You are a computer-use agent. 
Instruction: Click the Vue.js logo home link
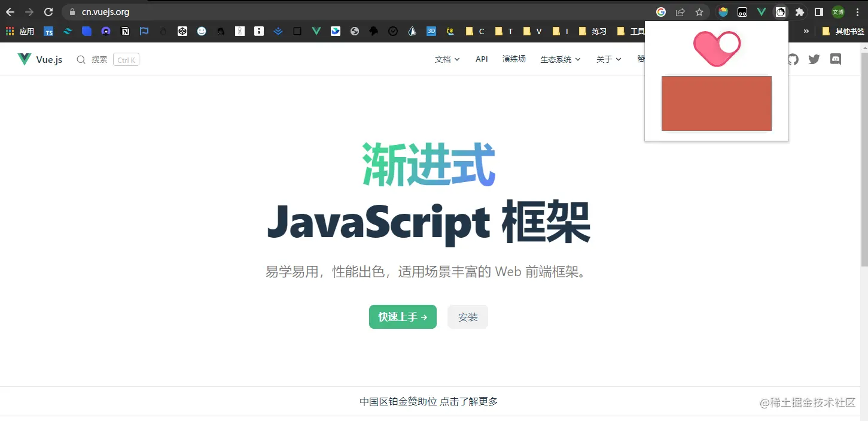click(40, 59)
